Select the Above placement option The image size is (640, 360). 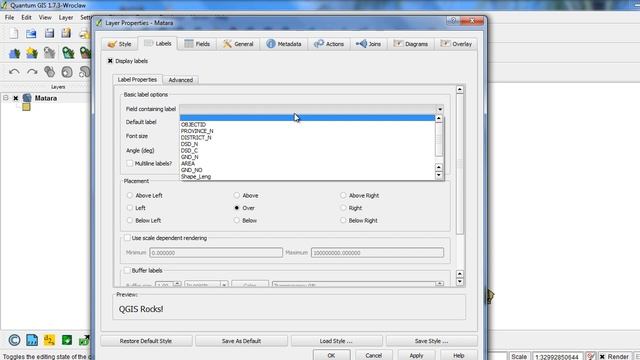237,196
